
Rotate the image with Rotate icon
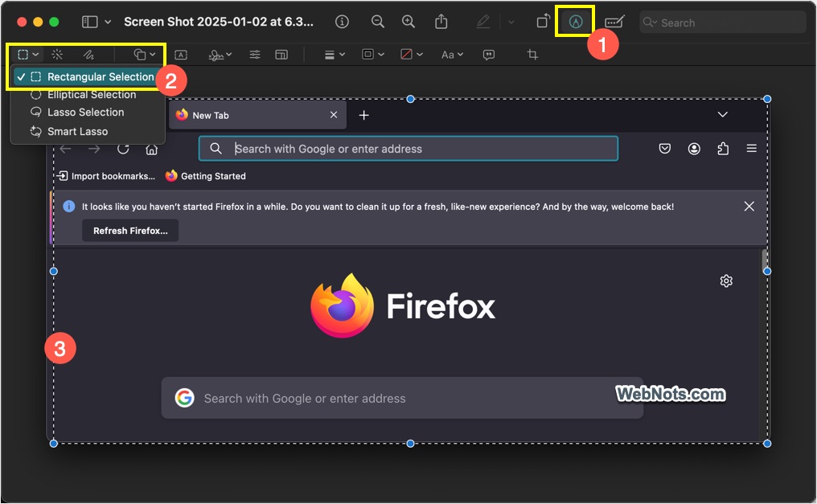tap(543, 21)
